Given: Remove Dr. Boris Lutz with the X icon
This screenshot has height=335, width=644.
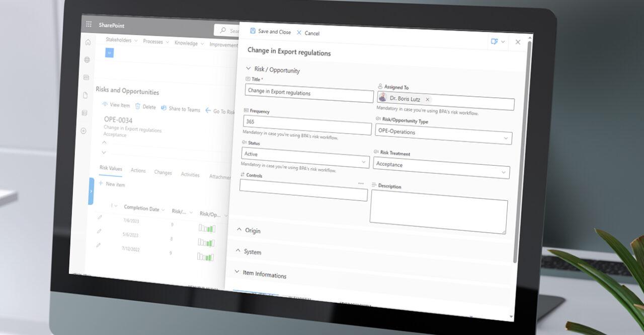Looking at the screenshot, I should (x=428, y=99).
